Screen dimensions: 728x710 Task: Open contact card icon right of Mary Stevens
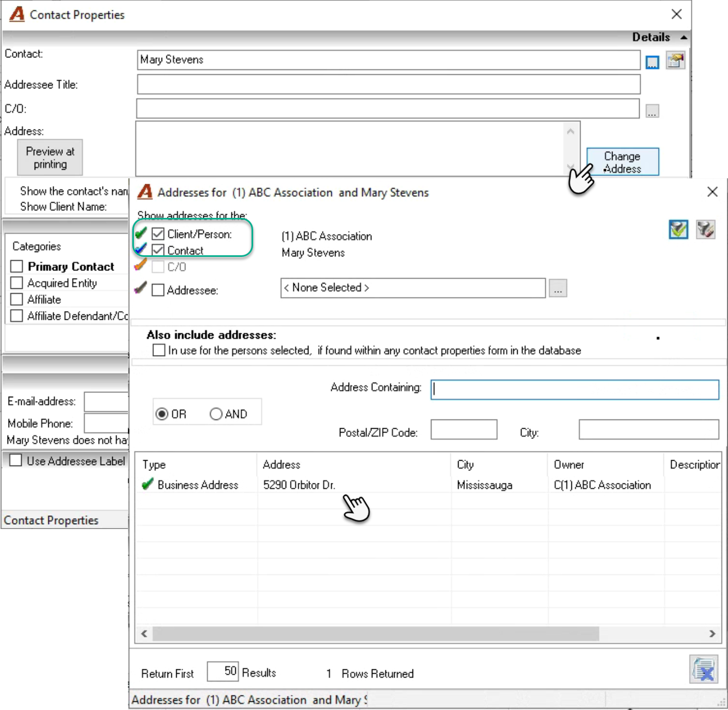[x=675, y=60]
